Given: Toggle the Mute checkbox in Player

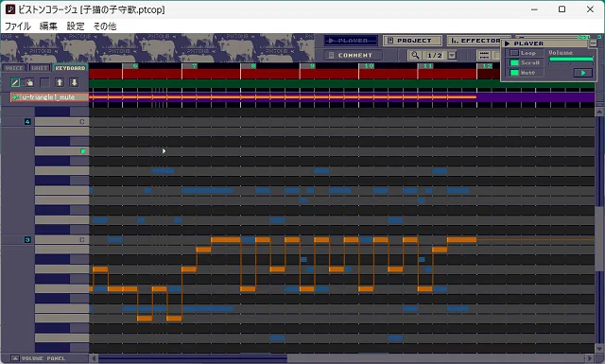Looking at the screenshot, I should click(x=514, y=73).
